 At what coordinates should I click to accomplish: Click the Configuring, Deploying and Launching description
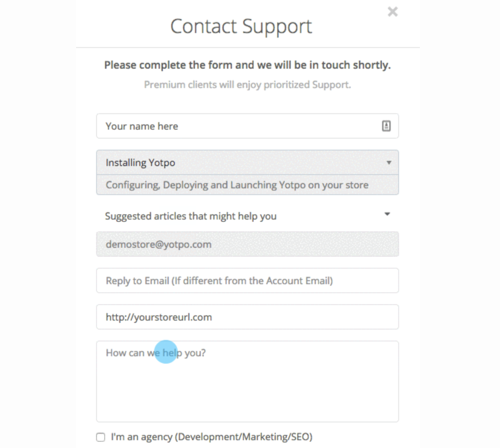[237, 185]
